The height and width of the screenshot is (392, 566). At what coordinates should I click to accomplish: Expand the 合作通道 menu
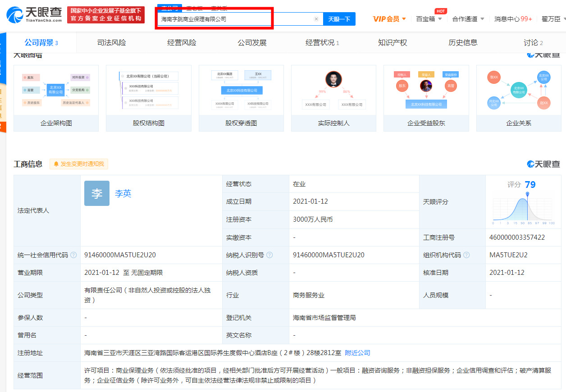(468, 19)
